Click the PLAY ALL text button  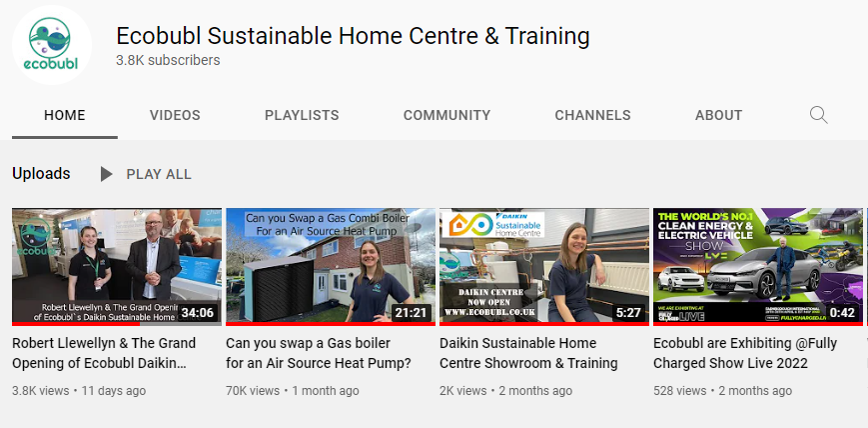159,174
